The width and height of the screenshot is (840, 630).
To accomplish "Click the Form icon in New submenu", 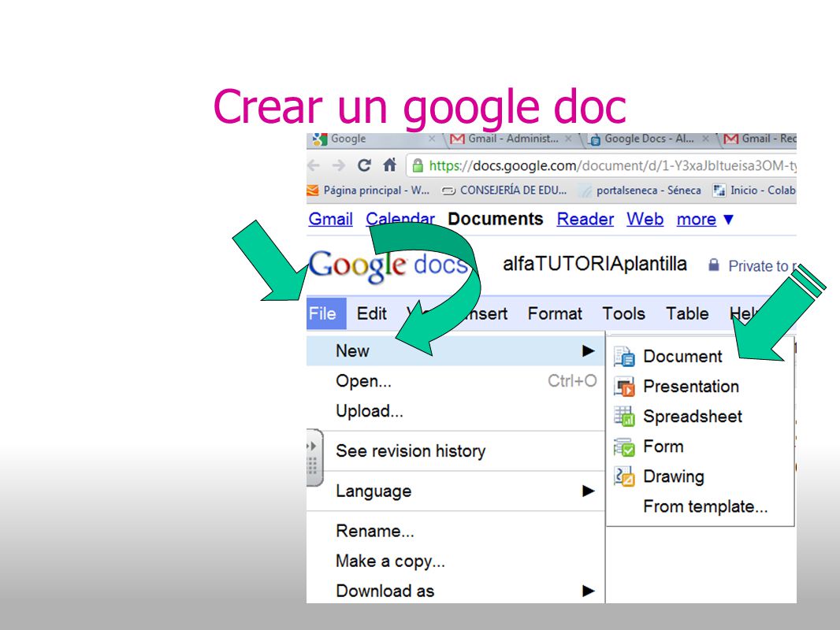I will point(624,447).
